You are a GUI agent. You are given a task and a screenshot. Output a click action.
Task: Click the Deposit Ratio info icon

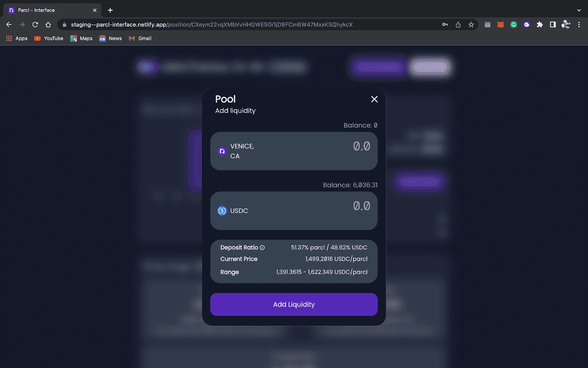pyautogui.click(x=262, y=248)
